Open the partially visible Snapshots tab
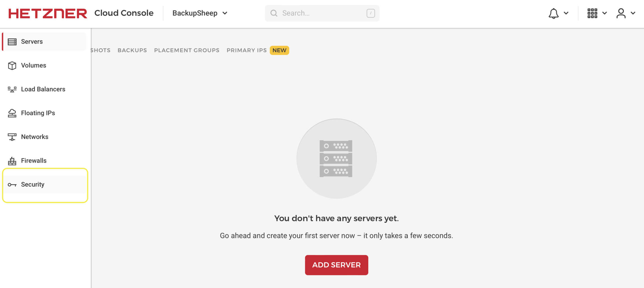Viewport: 644px width, 288px height. (x=101, y=50)
